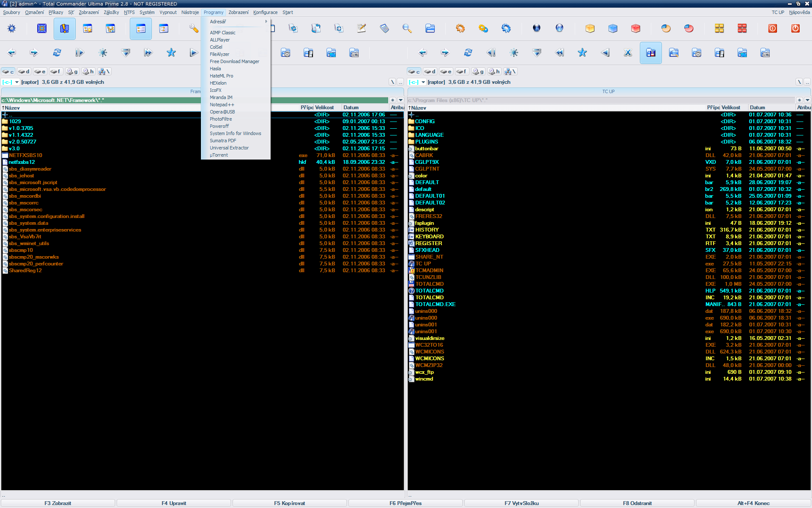Screen dimensions: 812x508
Task: Click the wrench tool icon in top toolbar
Action: tap(194, 28)
